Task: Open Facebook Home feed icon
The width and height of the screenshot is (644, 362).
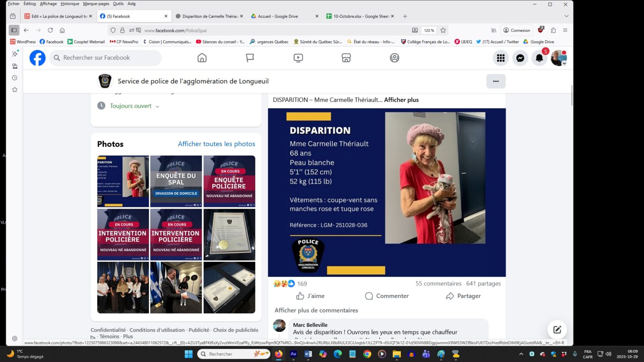Action: click(x=202, y=58)
